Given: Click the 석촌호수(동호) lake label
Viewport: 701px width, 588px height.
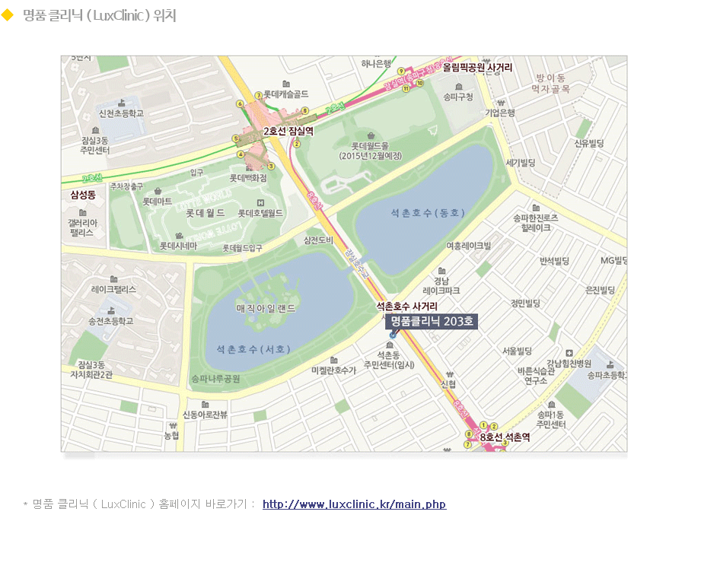Looking at the screenshot, I should [x=428, y=213].
